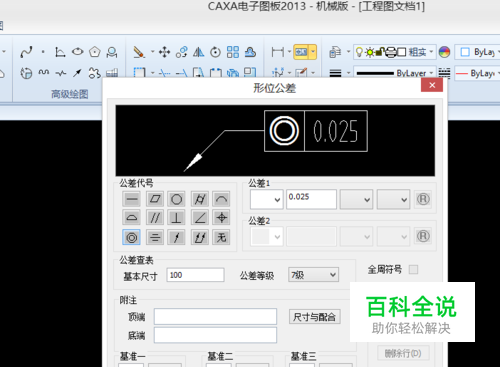500x367 pixels.
Task: Open the red-line ByLayer lineweight dropdown
Action: 478,73
